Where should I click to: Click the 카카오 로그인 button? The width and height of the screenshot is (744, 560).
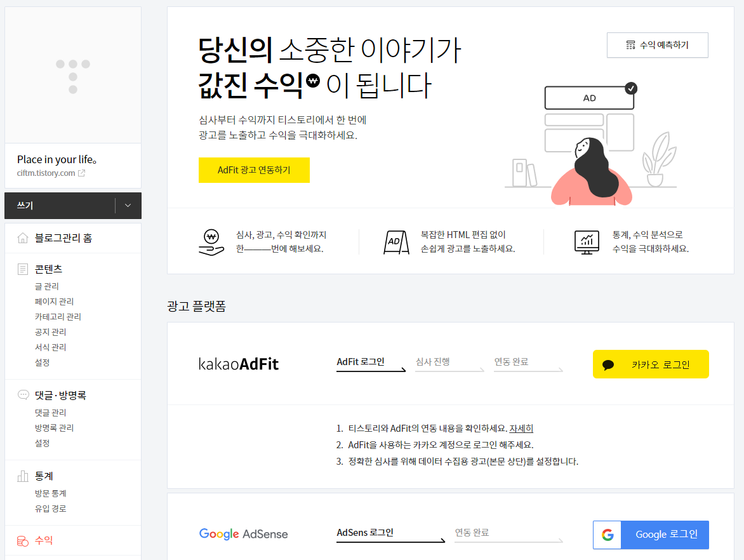(651, 364)
